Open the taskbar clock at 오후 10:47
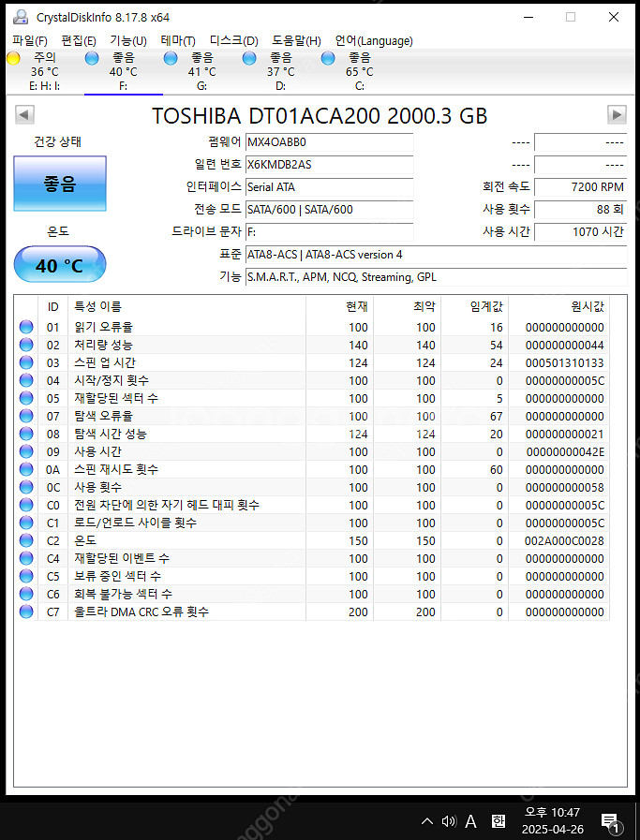The height and width of the screenshot is (840, 640). coord(553,820)
